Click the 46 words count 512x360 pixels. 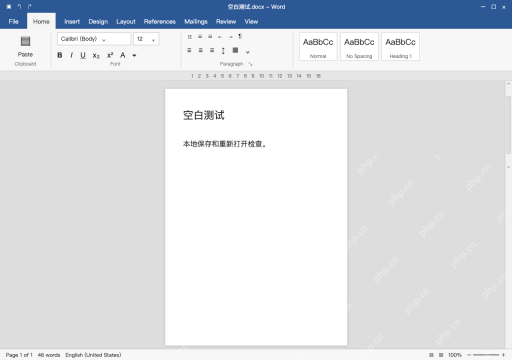pyautogui.click(x=49, y=355)
